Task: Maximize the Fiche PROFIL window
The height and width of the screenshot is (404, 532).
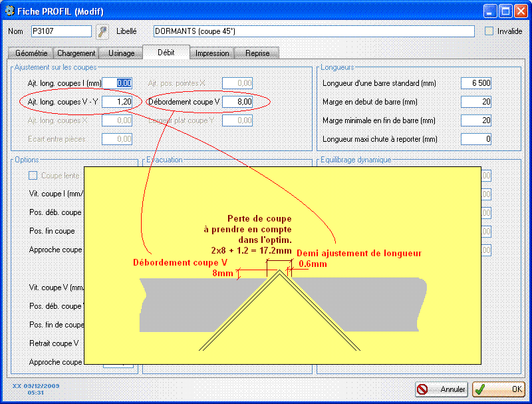Action: pos(505,11)
